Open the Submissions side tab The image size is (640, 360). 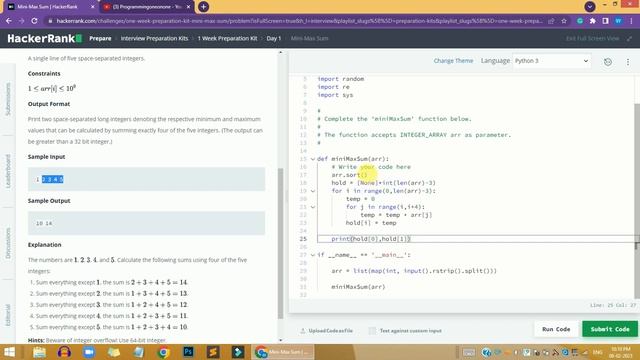pyautogui.click(x=8, y=99)
